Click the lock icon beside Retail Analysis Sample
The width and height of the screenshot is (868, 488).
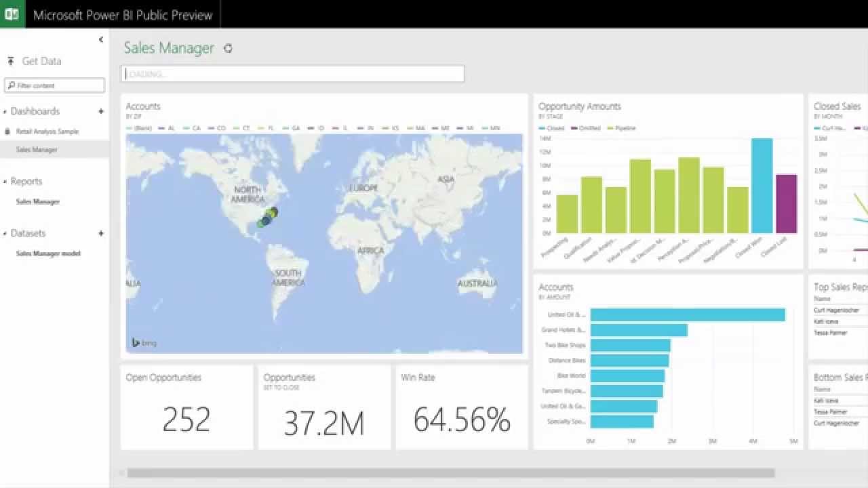(7, 131)
